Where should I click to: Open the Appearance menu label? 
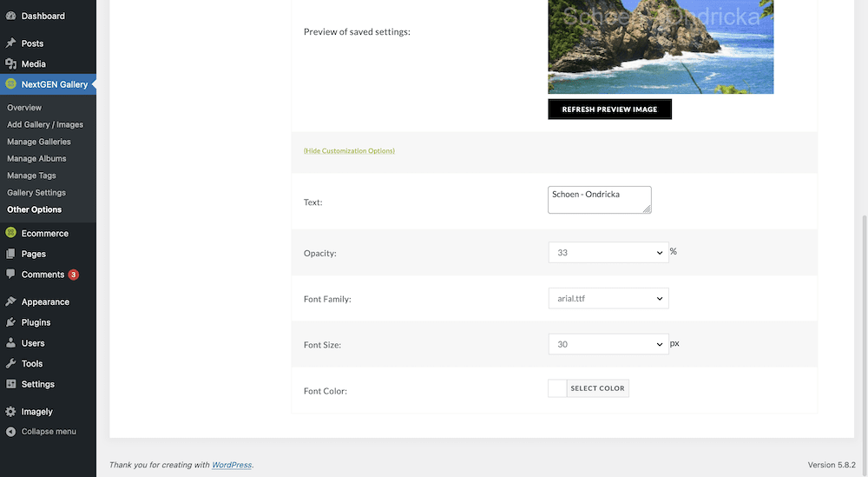45,302
